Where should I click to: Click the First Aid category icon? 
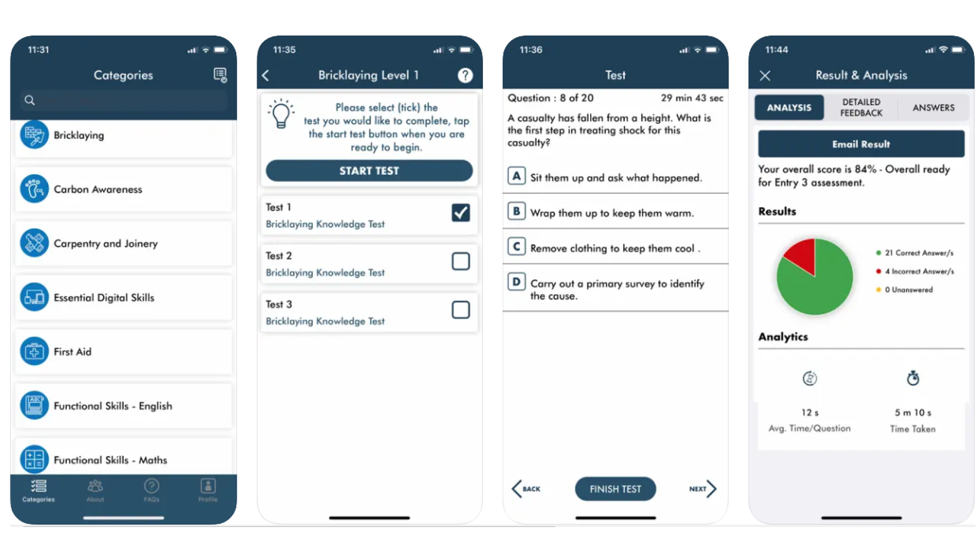[34, 351]
